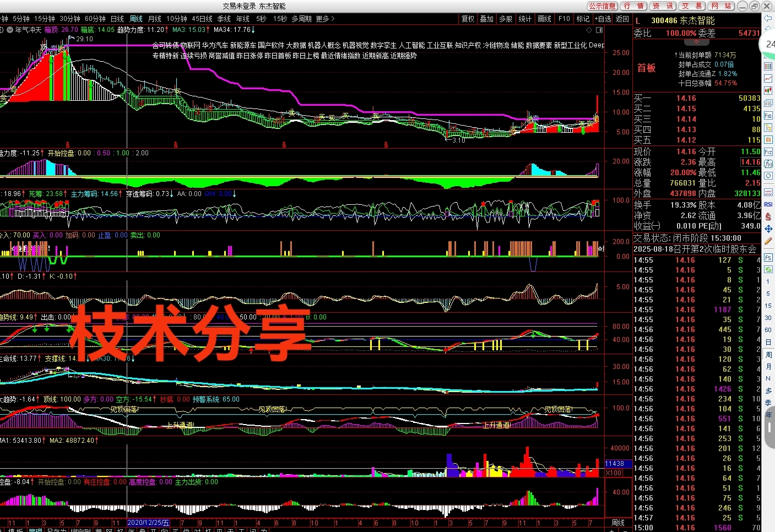Open 多 multi-period option in right sidebar

pyautogui.click(x=768, y=390)
